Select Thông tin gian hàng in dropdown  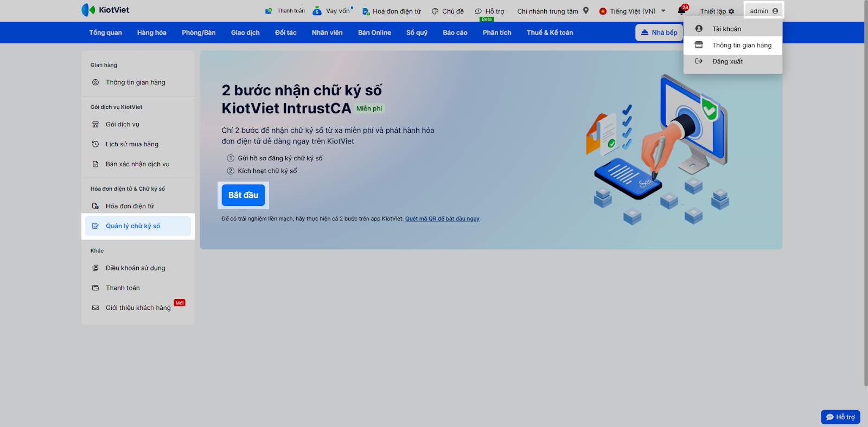733,45
